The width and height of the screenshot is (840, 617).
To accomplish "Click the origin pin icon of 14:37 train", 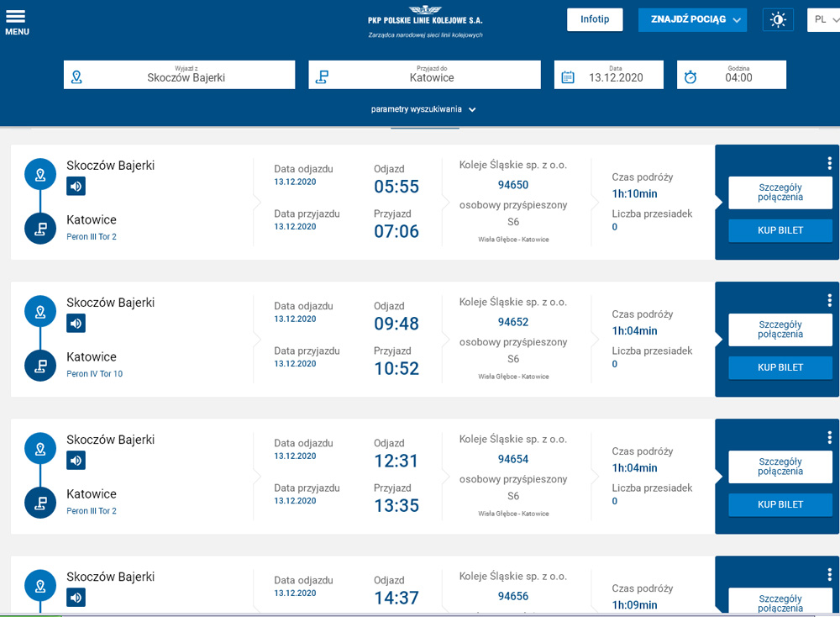I will click(40, 586).
